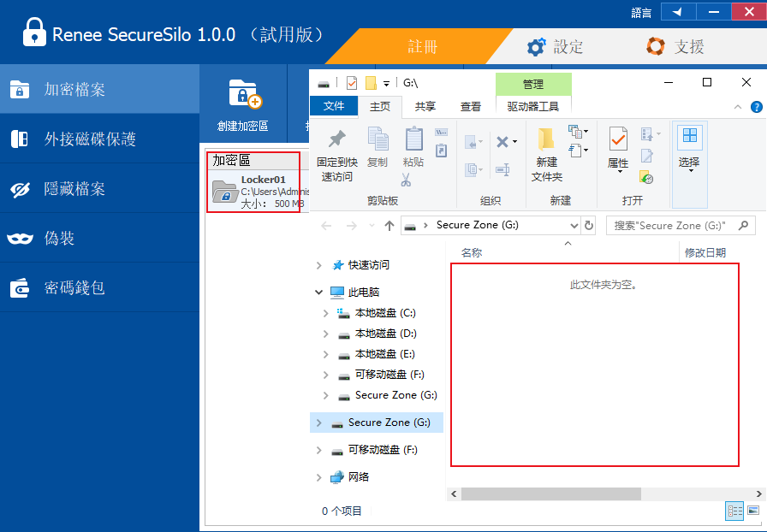Image resolution: width=767 pixels, height=532 pixels.
Task: Click the arrow icon beside 語言 in Renee title bar
Action: [678, 12]
